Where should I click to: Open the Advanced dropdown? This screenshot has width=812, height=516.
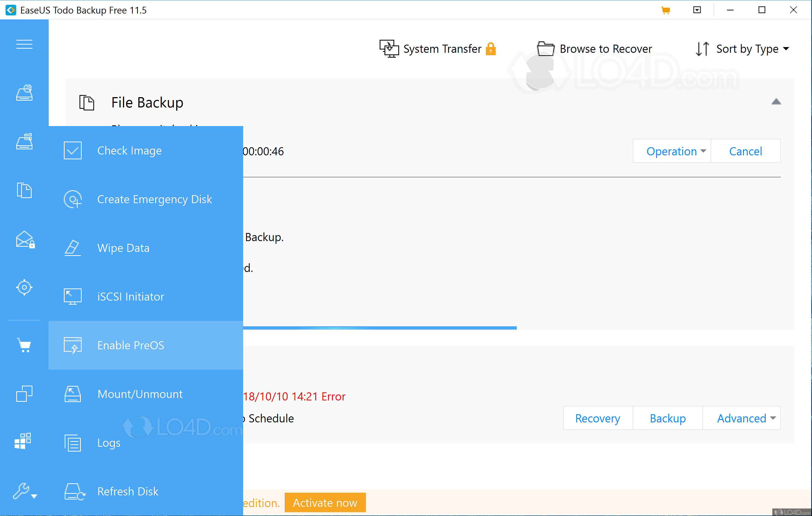[x=742, y=418]
